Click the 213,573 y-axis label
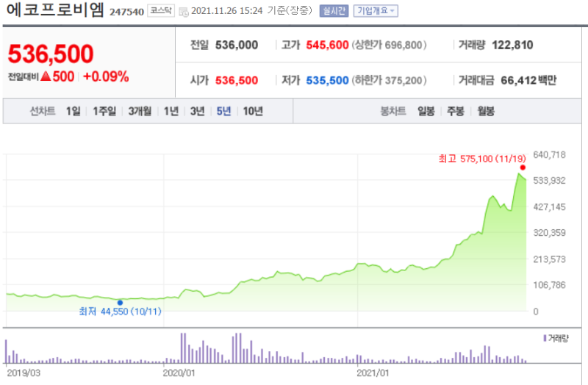Viewport: 588px width, 385px height. [x=549, y=259]
